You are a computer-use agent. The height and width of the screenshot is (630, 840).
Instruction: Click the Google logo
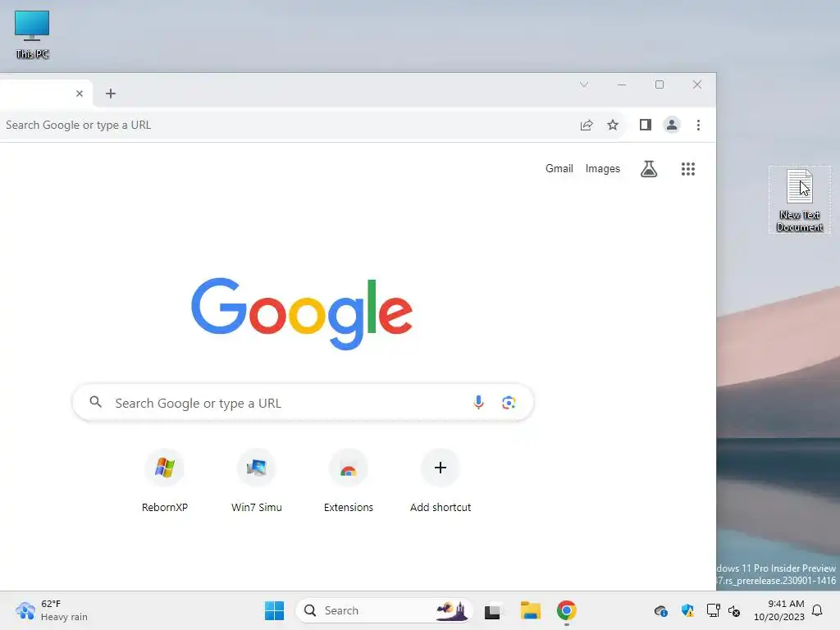tap(302, 313)
